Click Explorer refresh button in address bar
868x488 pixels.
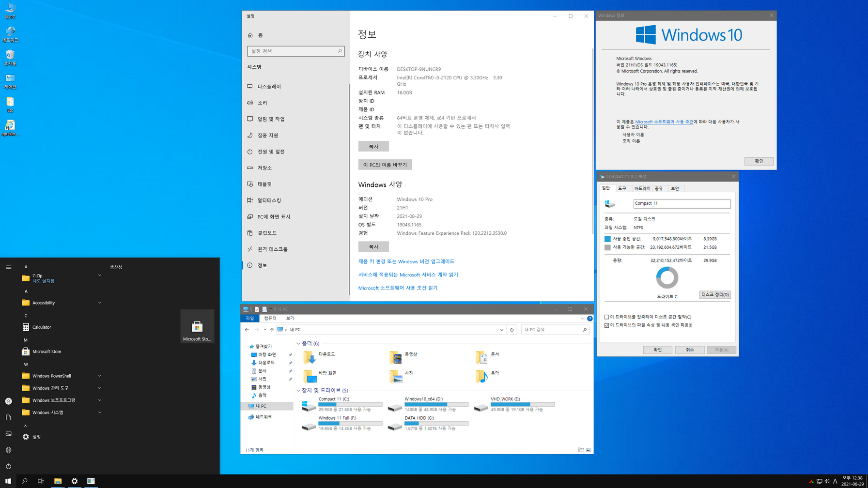511,330
